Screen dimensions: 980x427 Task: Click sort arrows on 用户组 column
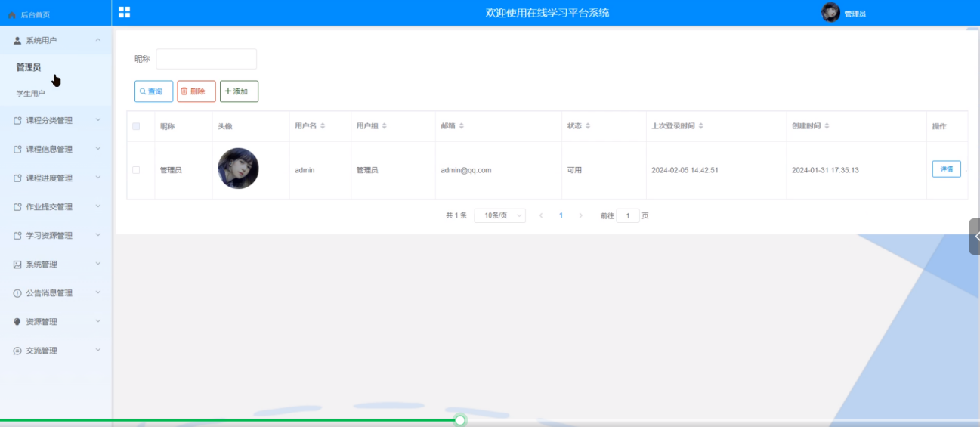385,126
